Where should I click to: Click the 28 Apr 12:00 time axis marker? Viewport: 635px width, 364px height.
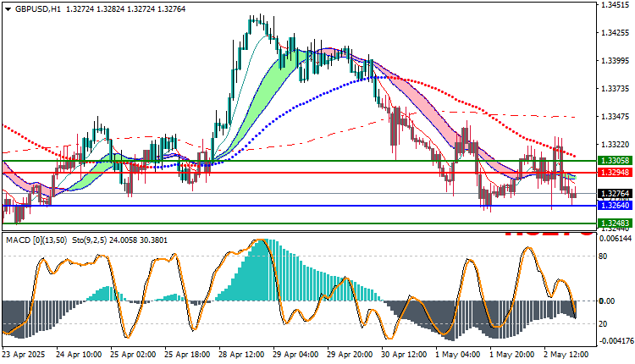(241, 355)
